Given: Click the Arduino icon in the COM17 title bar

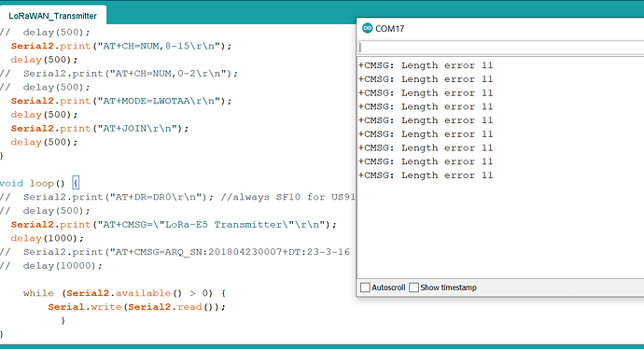Looking at the screenshot, I should 367,28.
